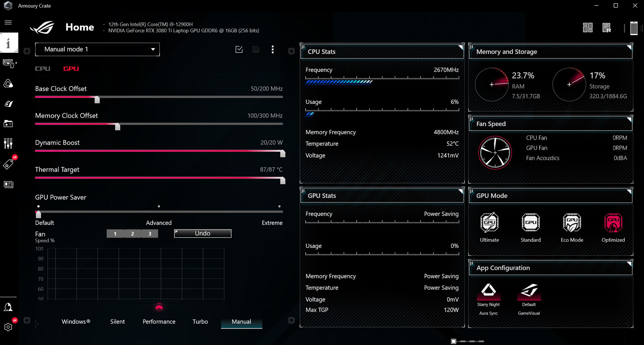Switch to Turbo operating mode
The height and width of the screenshot is (345, 644).
(200, 322)
